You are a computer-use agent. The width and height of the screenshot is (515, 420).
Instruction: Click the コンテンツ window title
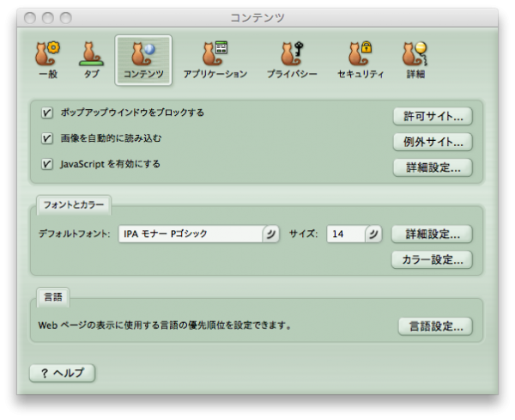[x=257, y=18]
